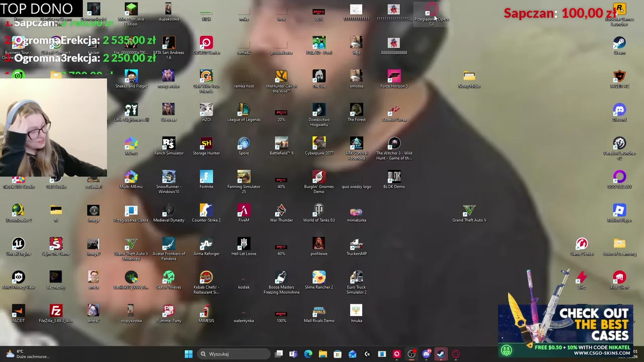Open Cyberpunk 2077 icon
The height and width of the screenshot is (362, 644).
click(x=319, y=146)
